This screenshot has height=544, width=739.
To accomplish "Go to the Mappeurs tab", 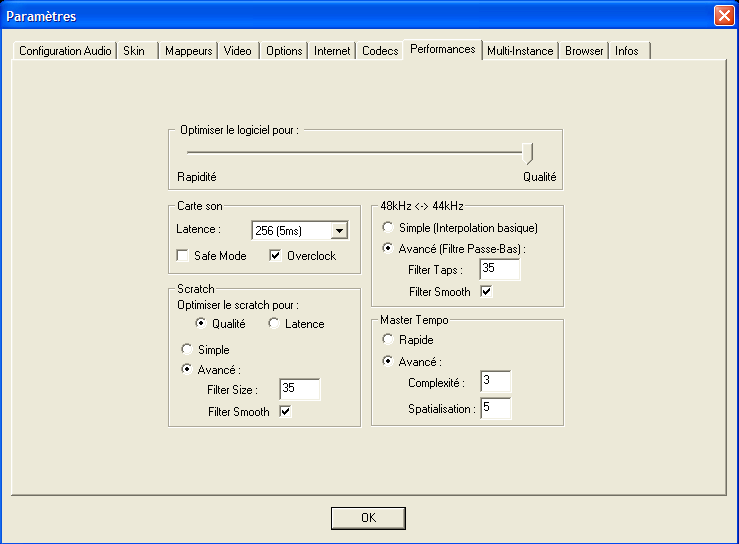I will tap(189, 51).
